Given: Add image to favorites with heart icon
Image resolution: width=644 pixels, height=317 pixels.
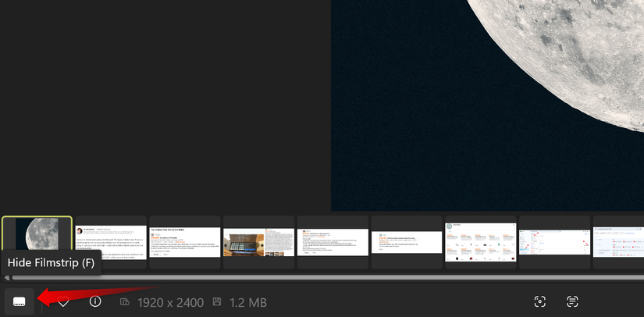Looking at the screenshot, I should [x=63, y=302].
